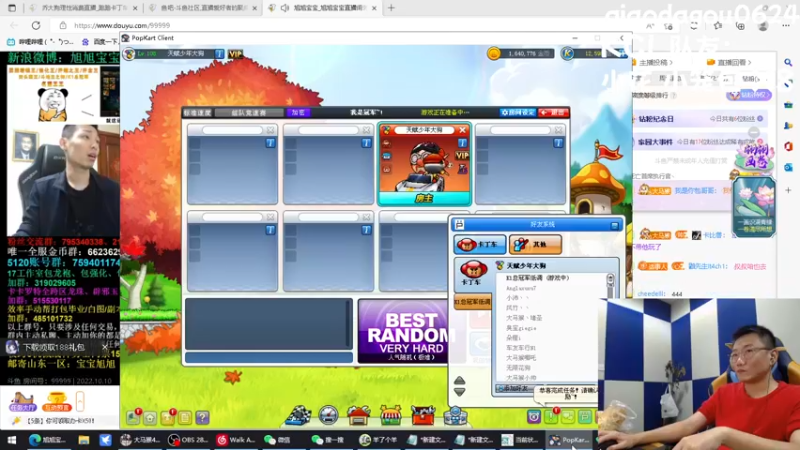The height and width of the screenshot is (450, 800).
Task: Toggle T badge on second bottom-row slot
Action: coord(366,231)
